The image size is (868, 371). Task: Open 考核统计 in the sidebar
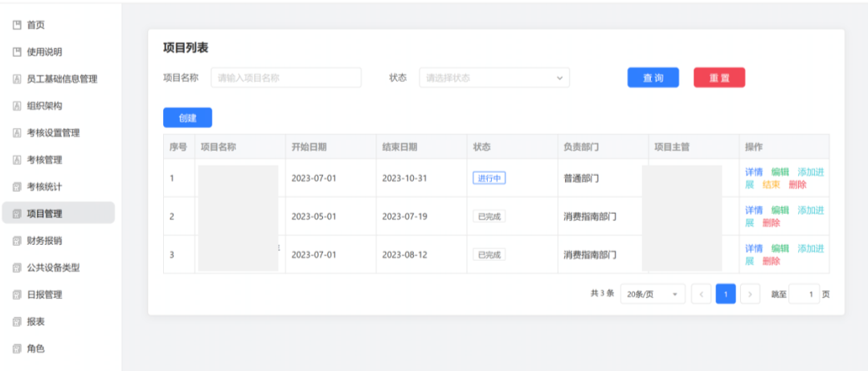point(58,187)
